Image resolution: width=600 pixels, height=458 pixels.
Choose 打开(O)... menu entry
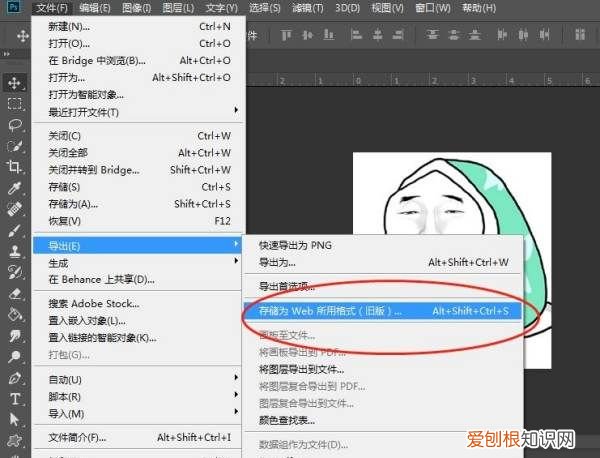[x=139, y=44]
